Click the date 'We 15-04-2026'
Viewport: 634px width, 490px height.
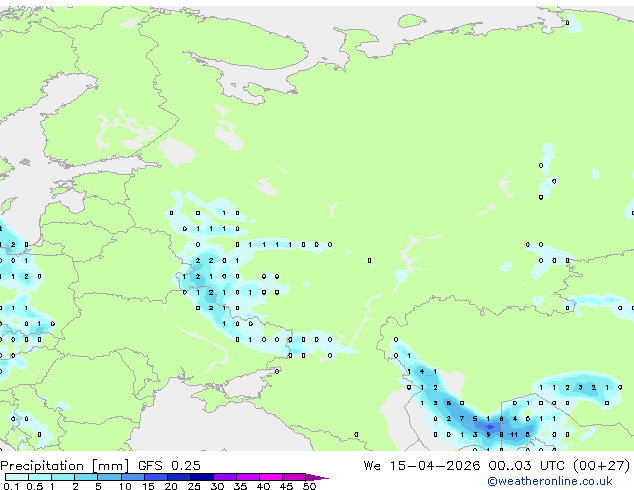pyautogui.click(x=422, y=466)
